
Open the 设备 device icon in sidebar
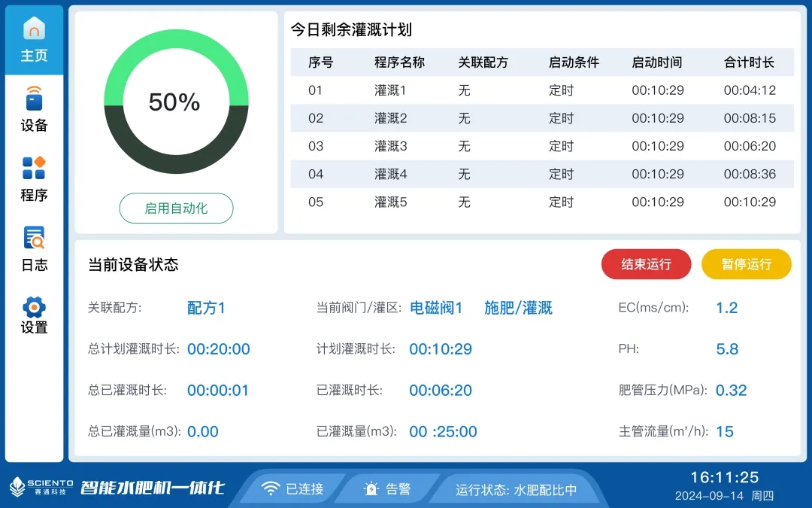34,99
